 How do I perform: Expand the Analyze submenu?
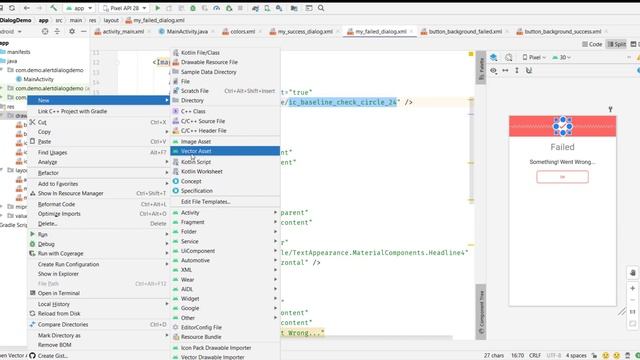coord(98,162)
